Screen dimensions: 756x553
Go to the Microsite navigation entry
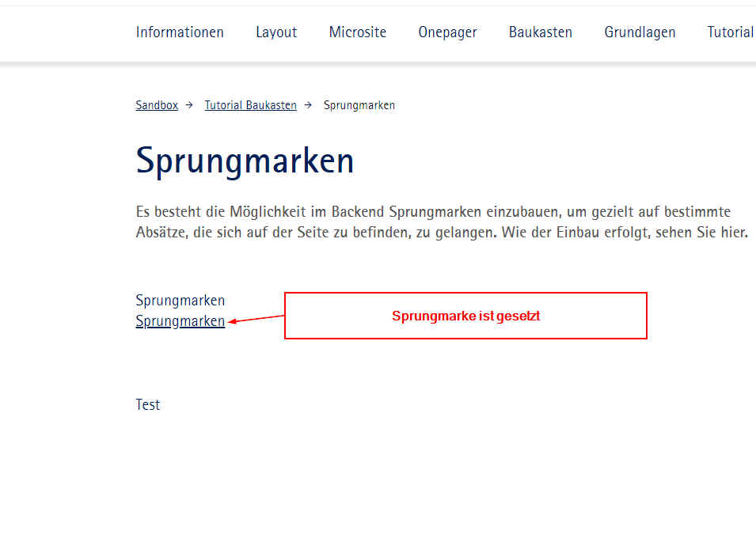pos(358,32)
